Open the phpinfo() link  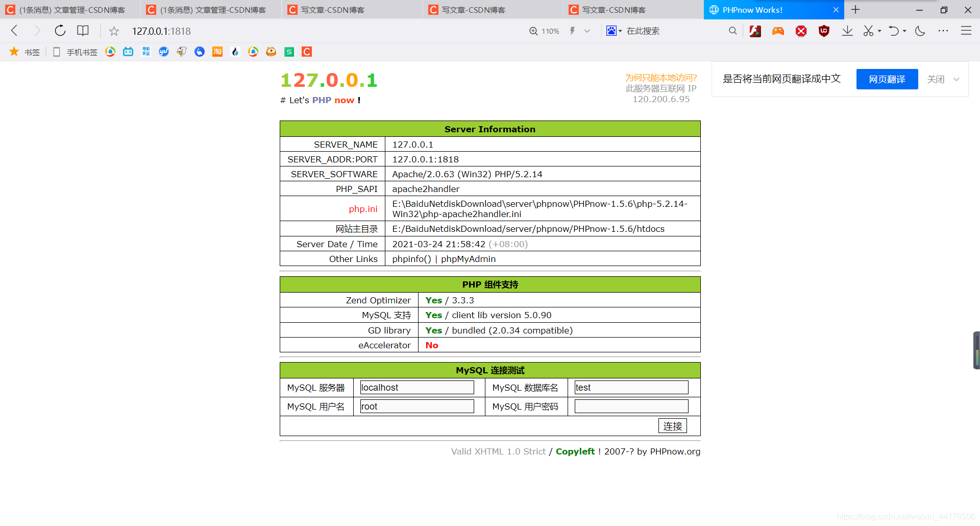411,259
